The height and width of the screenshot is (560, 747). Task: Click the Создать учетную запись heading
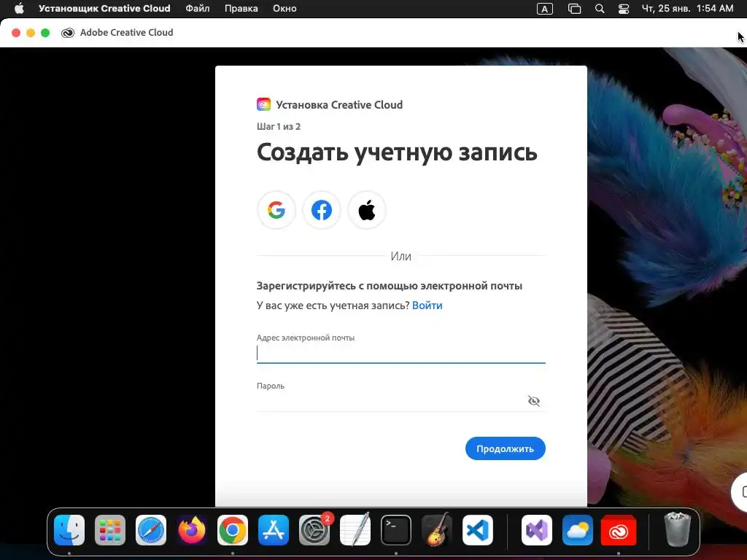click(397, 152)
